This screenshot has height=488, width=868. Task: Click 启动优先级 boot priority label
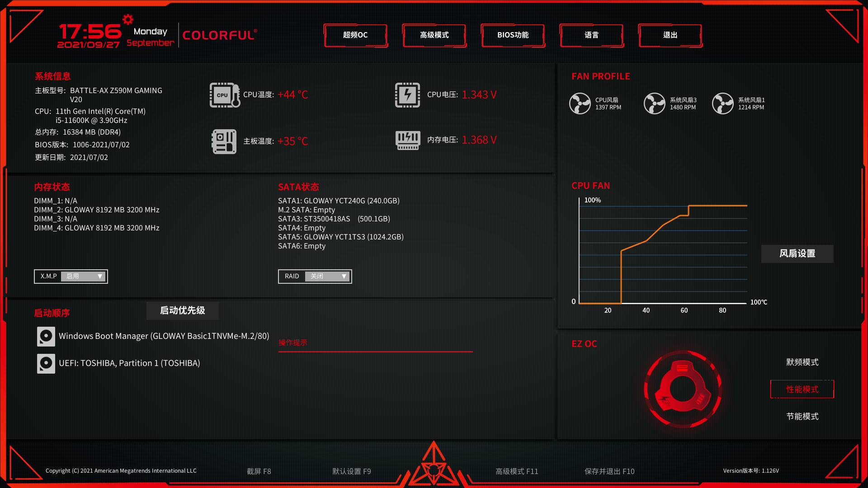pos(185,310)
